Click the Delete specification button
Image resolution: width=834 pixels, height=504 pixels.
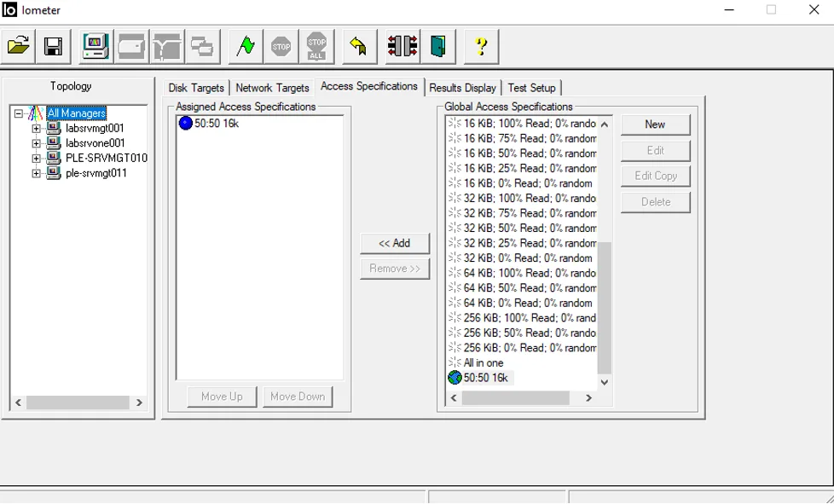pos(655,202)
